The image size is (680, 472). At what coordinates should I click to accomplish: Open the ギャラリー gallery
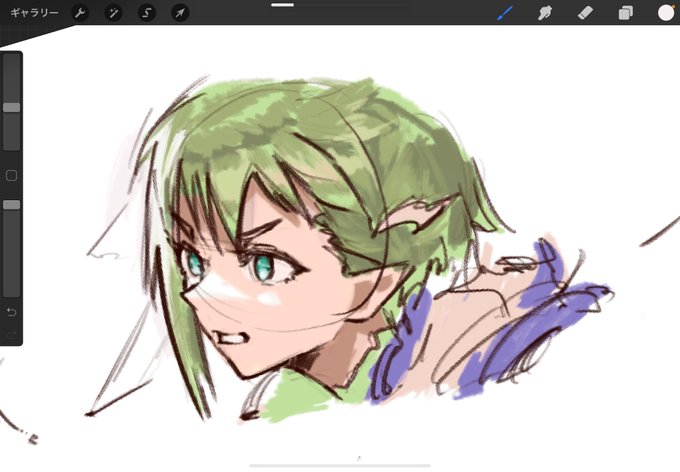34,13
